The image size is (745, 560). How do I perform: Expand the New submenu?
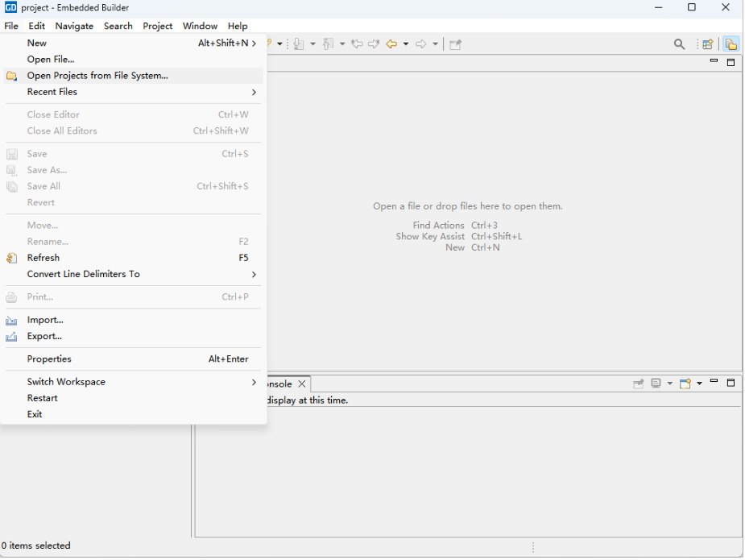pyautogui.click(x=254, y=44)
